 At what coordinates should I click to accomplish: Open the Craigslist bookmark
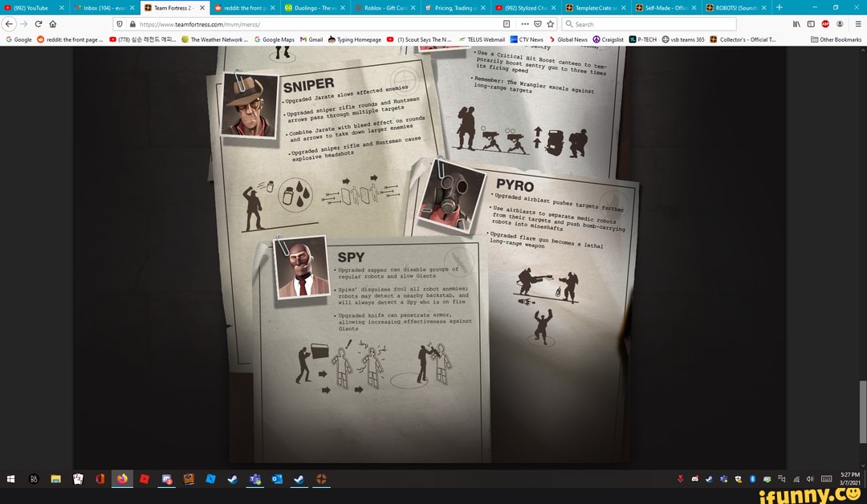click(609, 39)
